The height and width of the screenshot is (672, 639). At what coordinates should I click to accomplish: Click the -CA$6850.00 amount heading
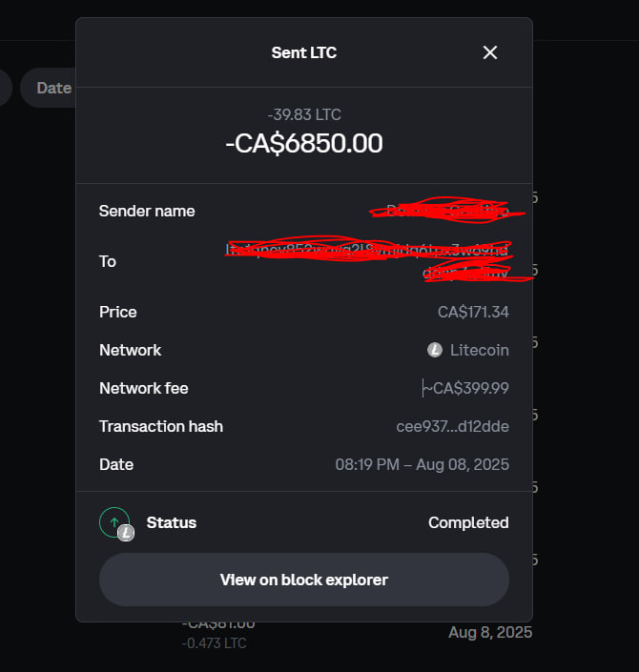click(304, 143)
